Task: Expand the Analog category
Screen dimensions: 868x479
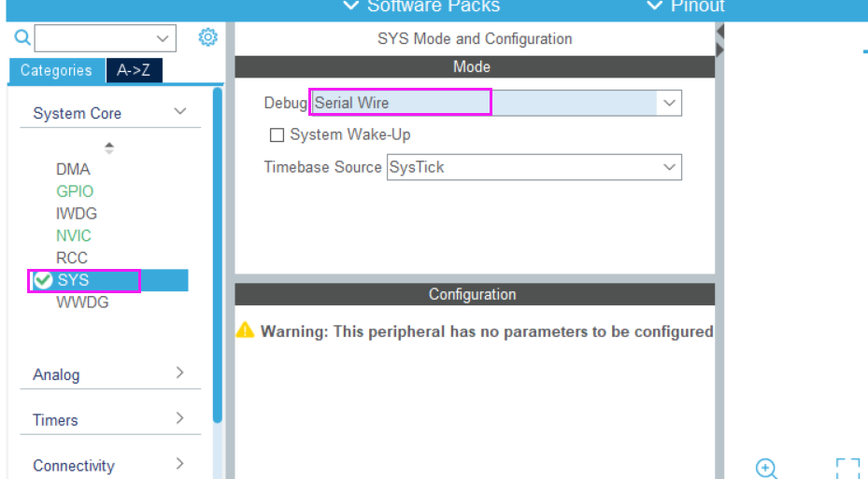Action: pos(180,373)
